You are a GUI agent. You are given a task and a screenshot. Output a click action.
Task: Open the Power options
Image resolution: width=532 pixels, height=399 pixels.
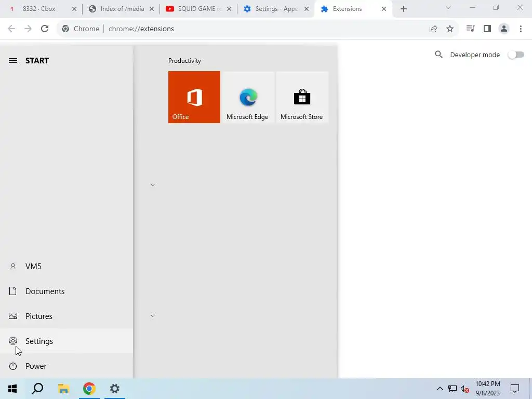click(x=66, y=366)
